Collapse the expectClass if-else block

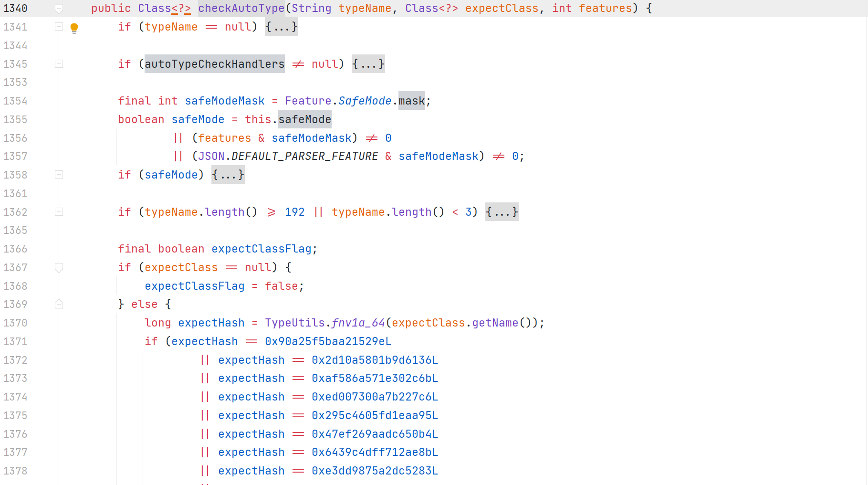point(59,267)
